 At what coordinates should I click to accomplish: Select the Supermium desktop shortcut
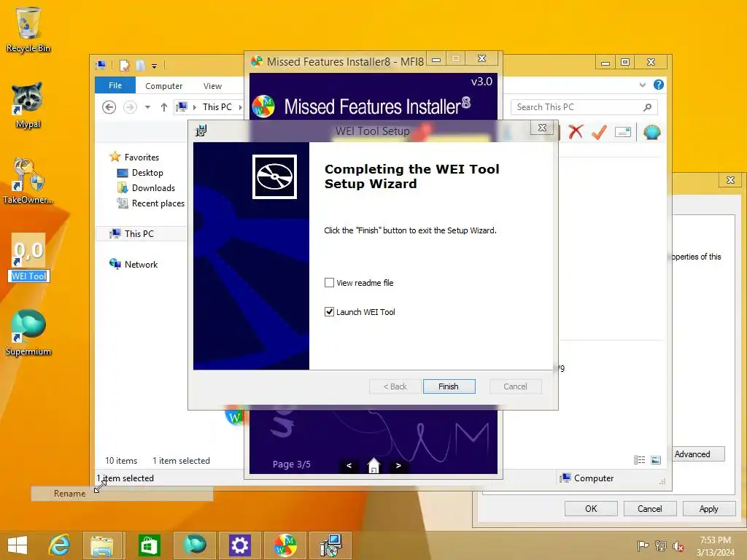[28, 332]
